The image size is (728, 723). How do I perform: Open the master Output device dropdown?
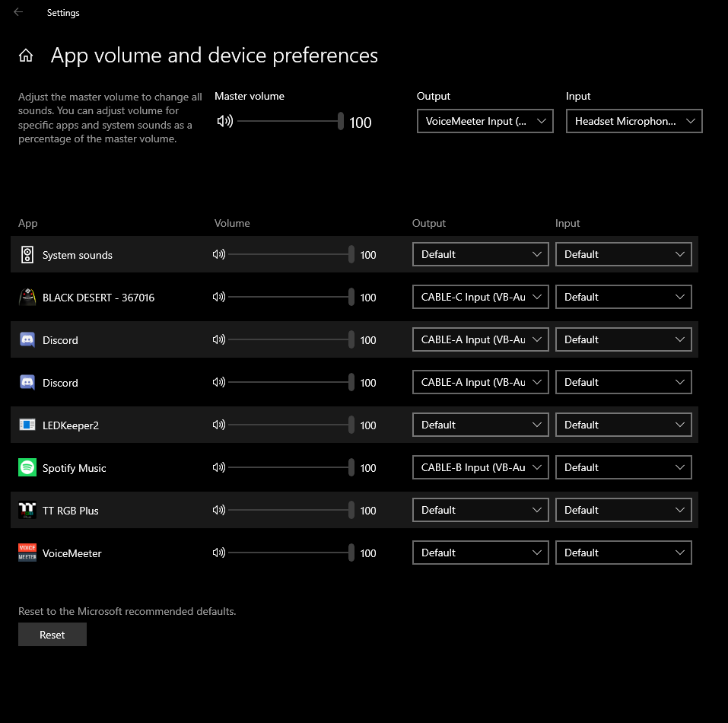tap(485, 121)
